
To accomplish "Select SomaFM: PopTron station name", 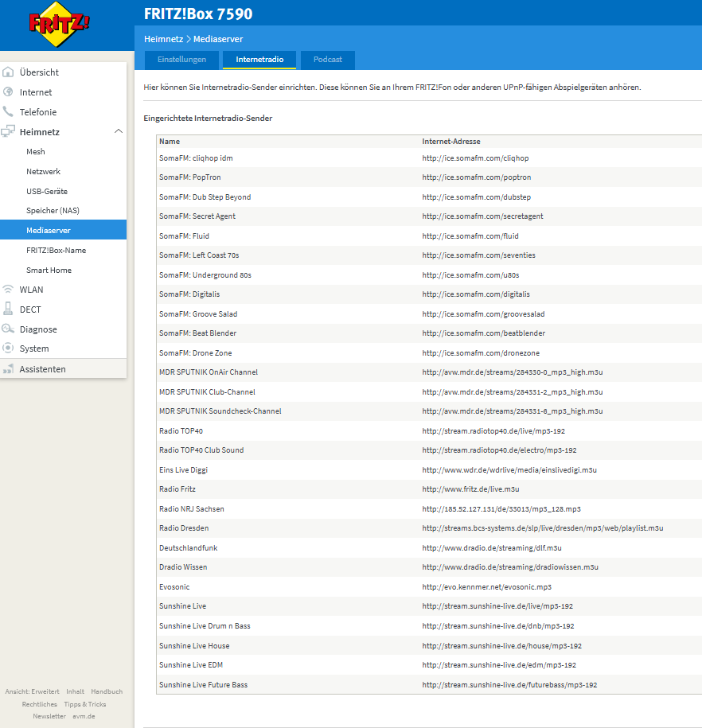I will coord(190,177).
